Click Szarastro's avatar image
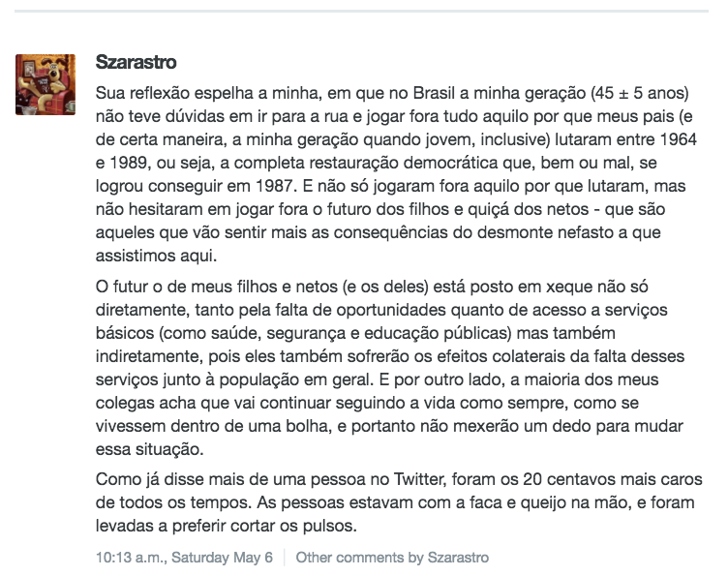 click(45, 84)
